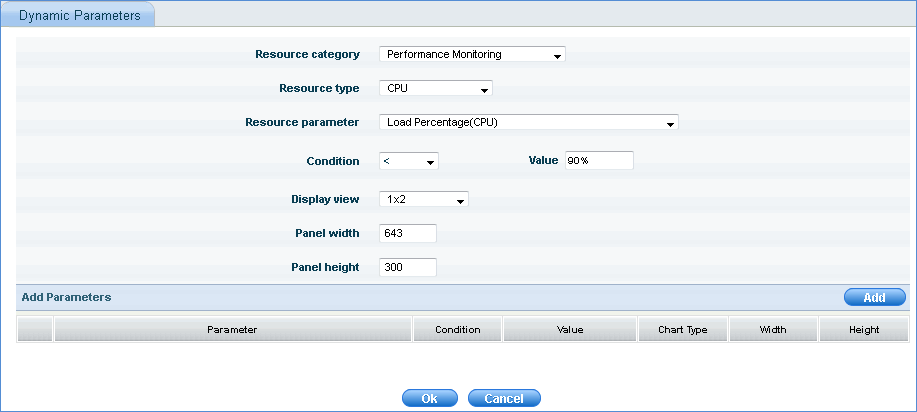Select the Chart Type column header

[x=683, y=330]
